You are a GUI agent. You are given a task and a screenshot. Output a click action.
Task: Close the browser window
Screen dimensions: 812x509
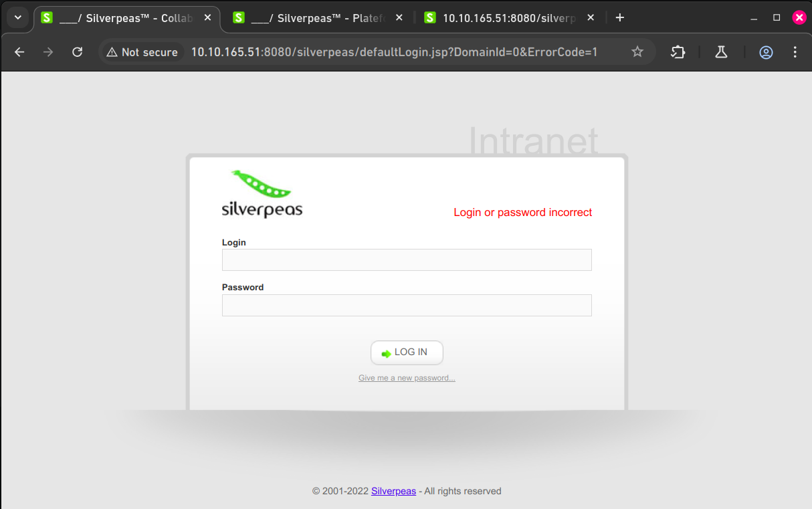pyautogui.click(x=799, y=18)
